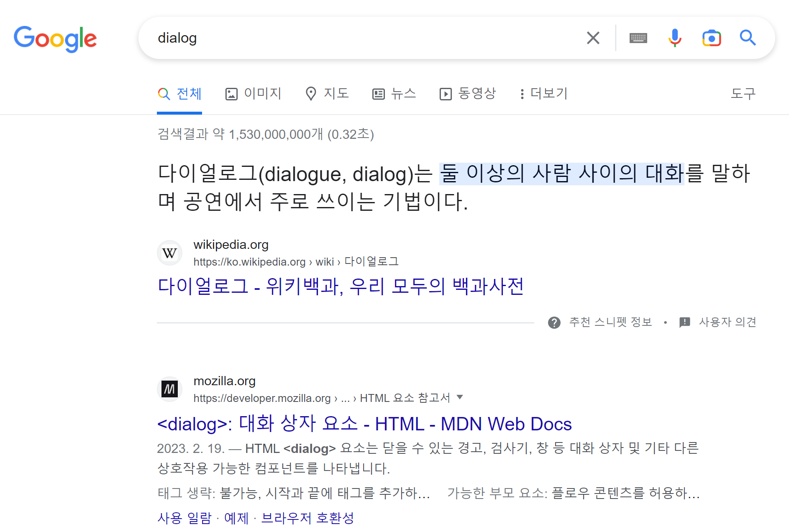Open the 브라우저 호환성 sitelink
The width and height of the screenshot is (789, 532).
point(307,518)
